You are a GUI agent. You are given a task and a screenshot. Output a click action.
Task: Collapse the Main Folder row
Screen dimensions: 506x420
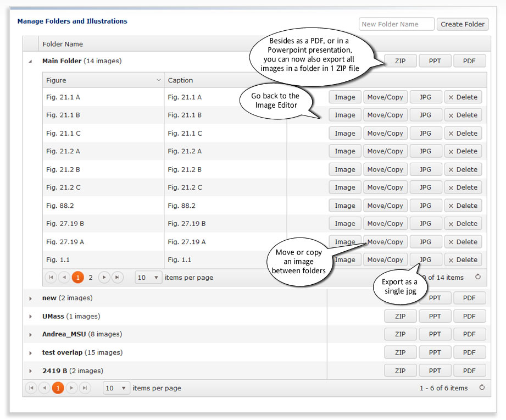click(30, 62)
